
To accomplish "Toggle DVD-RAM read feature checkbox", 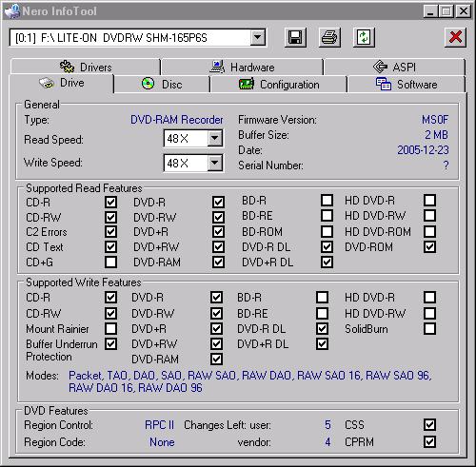I will [x=218, y=262].
